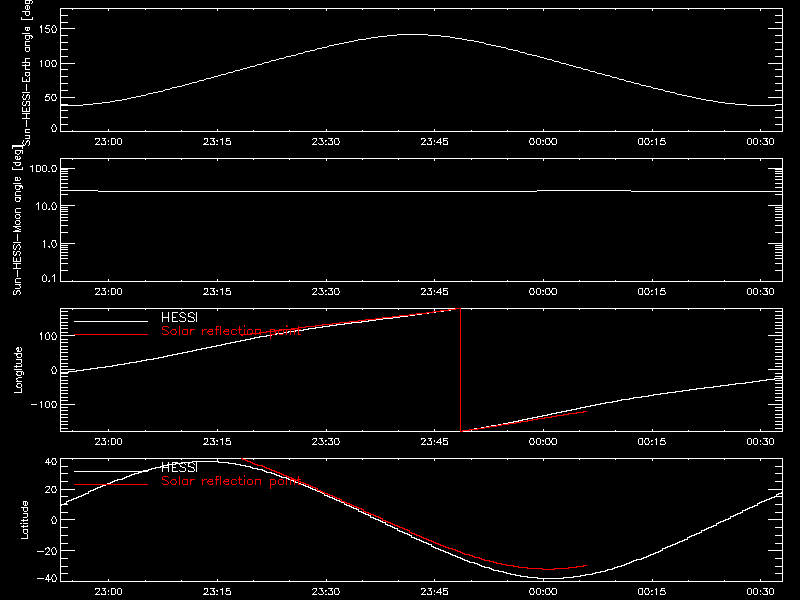Click 50 tick on Sun-HESSI-Earth angle axis
Viewport: 800px width, 600px height.
point(51,97)
